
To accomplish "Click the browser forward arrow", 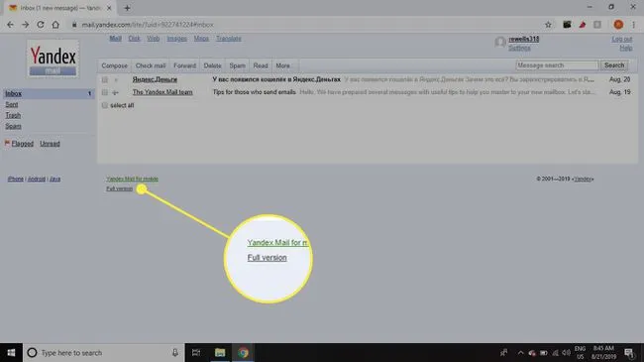I will coord(26,25).
